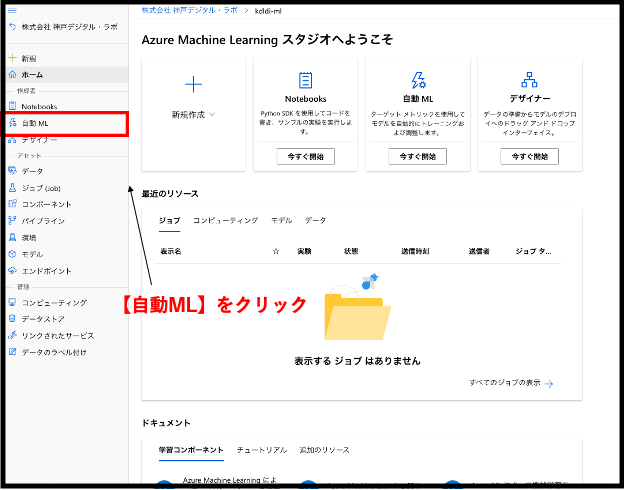Open the エンドポイント cloud icon in sidebar

coord(13,271)
